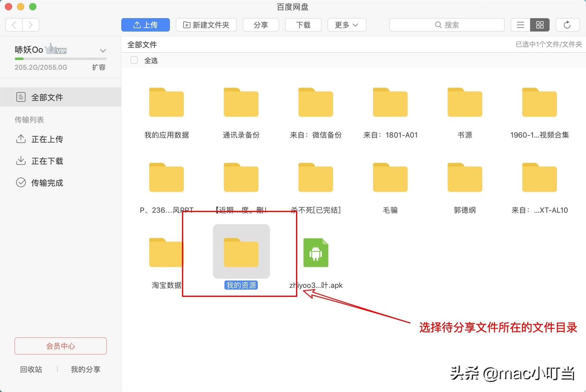Click the upload icon button to upload files
Screen dimensions: 586x392
(137, 25)
